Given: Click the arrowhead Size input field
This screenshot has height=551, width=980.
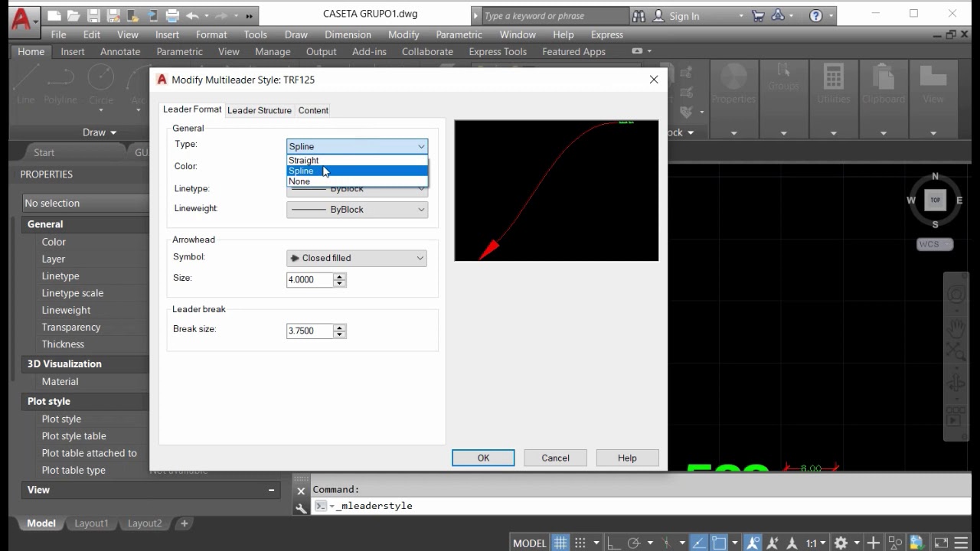Looking at the screenshot, I should pyautogui.click(x=310, y=279).
